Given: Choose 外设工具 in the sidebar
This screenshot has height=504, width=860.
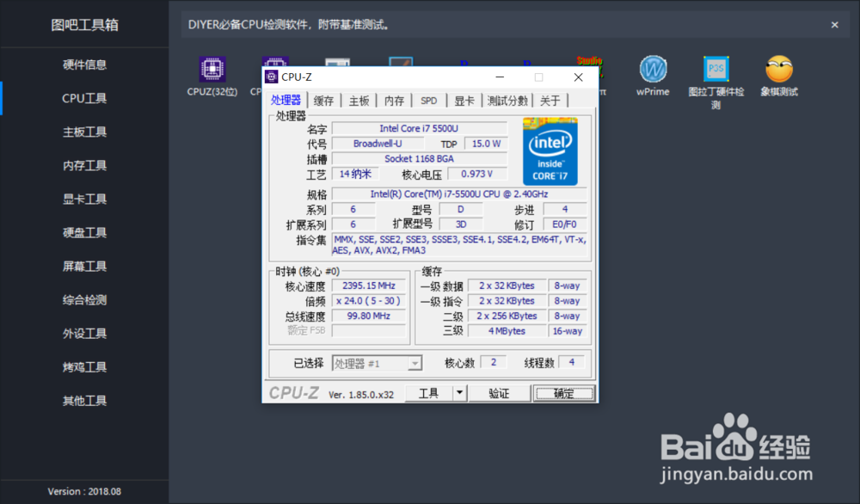Looking at the screenshot, I should point(84,334).
